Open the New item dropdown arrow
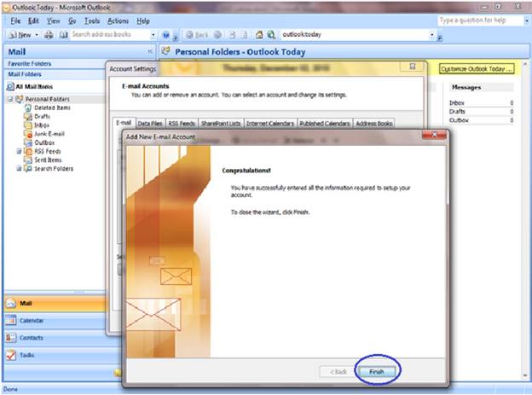The image size is (532, 395). [x=37, y=35]
